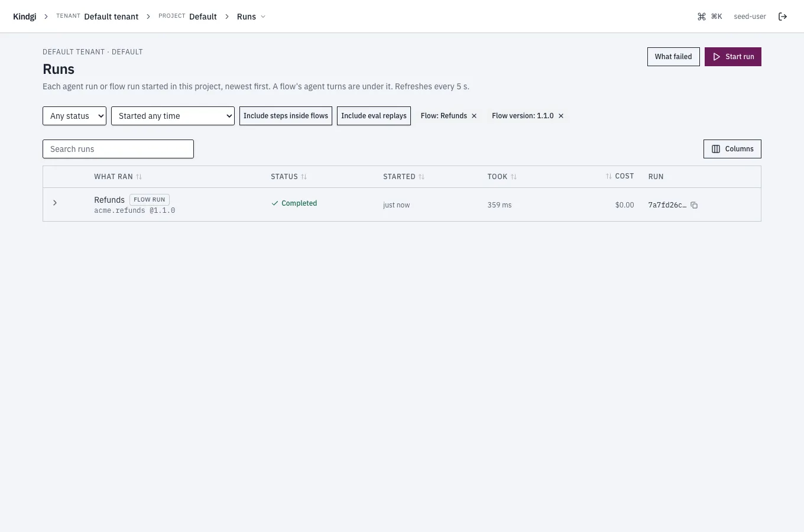Sort by What Ran column
The width and height of the screenshot is (804, 532).
[x=118, y=177]
